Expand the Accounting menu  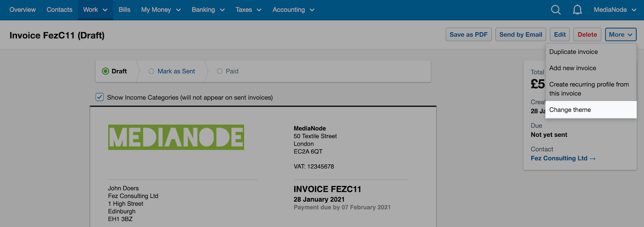293,10
